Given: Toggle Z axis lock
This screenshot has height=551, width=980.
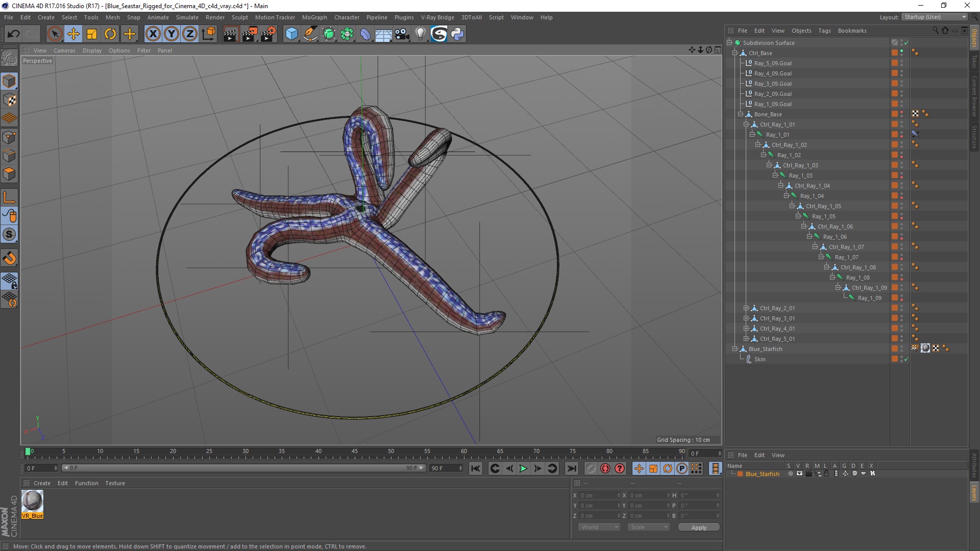Looking at the screenshot, I should [x=190, y=34].
